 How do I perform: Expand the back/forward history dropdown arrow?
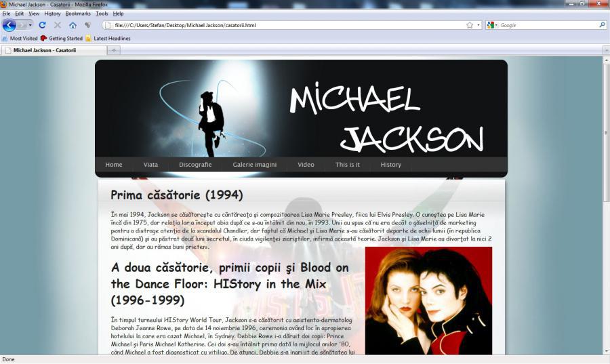[x=30, y=25]
